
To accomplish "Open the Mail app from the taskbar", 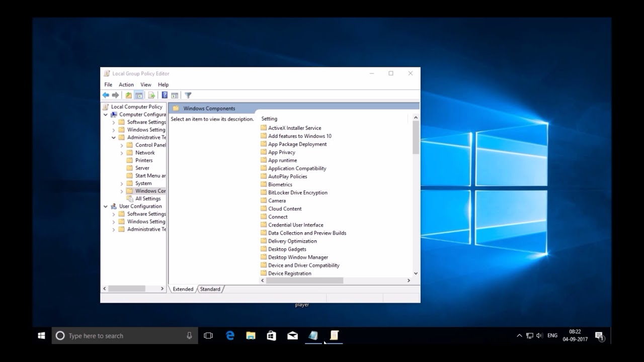I will [292, 335].
